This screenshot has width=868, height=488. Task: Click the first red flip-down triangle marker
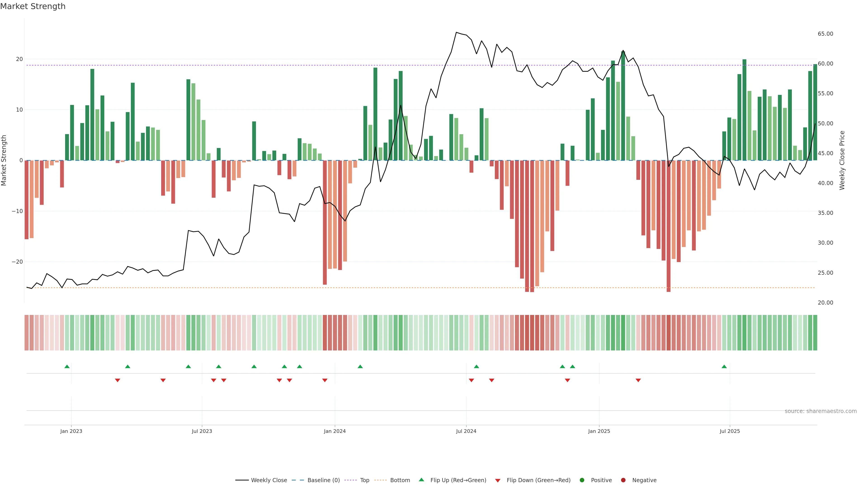(x=118, y=380)
